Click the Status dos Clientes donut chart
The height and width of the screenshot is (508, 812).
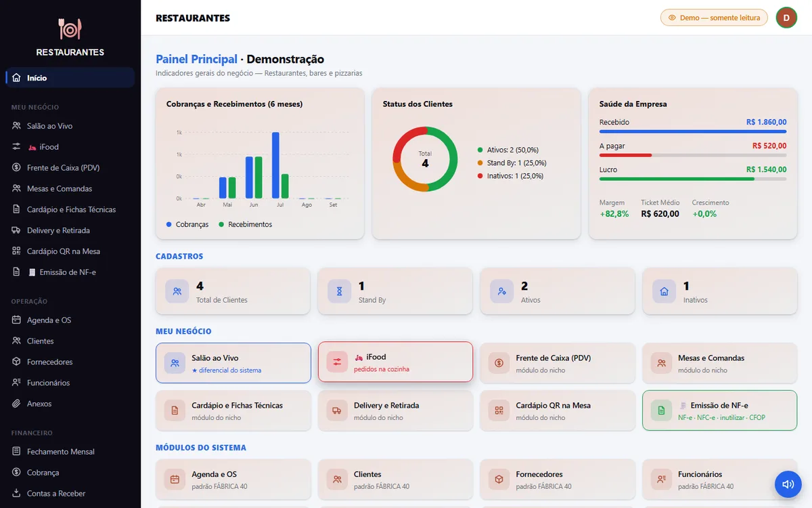point(425,159)
